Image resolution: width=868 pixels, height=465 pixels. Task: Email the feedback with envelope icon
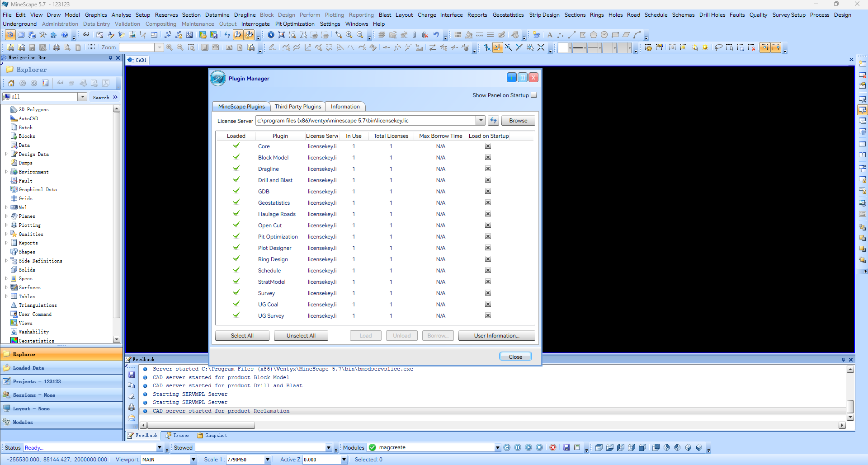click(132, 418)
